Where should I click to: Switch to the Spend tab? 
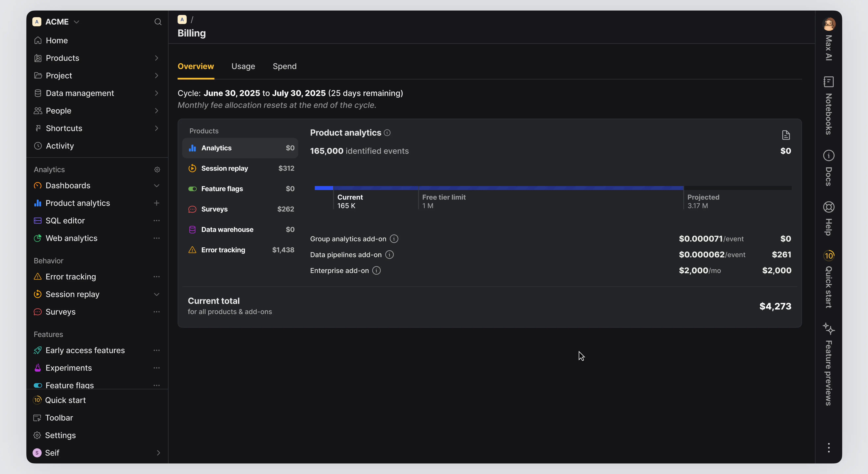(284, 66)
